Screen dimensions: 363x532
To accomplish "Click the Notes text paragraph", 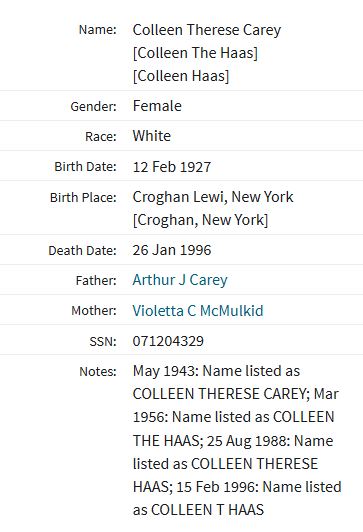I will click(x=237, y=440).
